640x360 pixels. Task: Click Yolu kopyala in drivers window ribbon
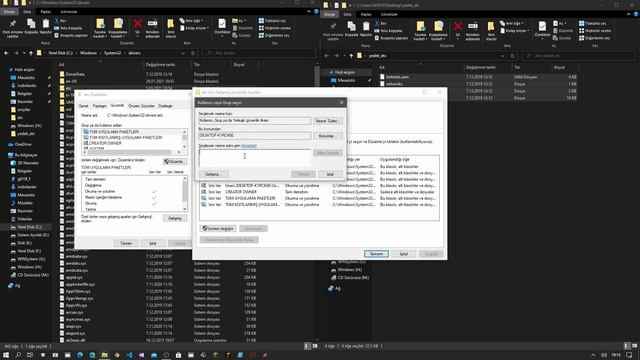coord(68,28)
